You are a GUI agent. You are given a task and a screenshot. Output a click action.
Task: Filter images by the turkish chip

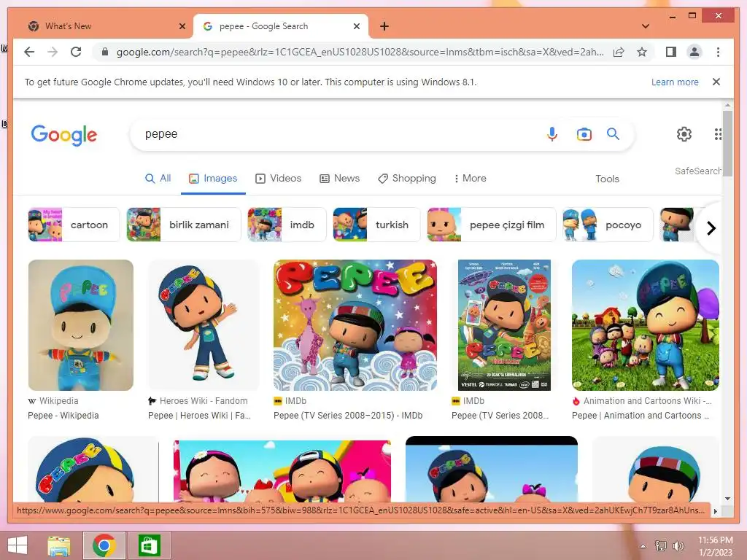[x=376, y=225]
